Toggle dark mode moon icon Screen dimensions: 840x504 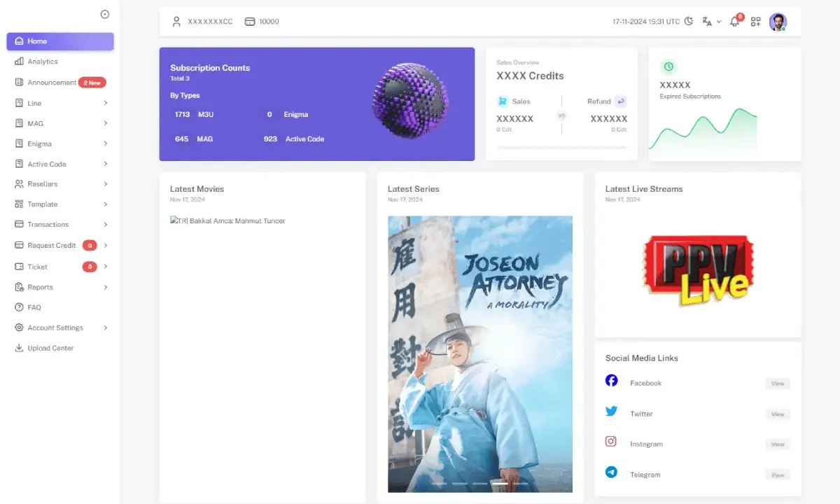coord(689,22)
